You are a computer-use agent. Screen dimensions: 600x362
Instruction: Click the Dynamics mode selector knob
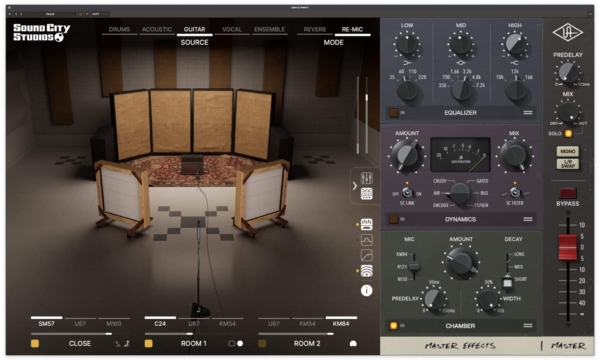click(460, 193)
